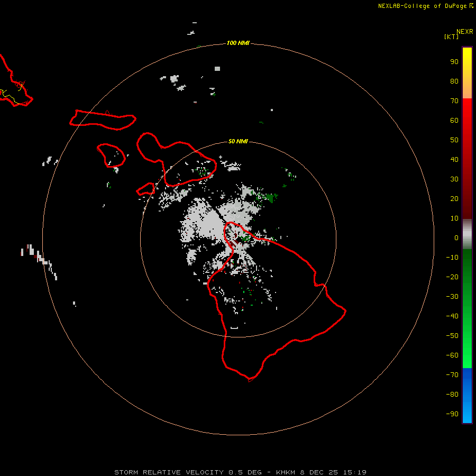Click the 60 value on velocity scale
Screen dimensions: 476x476
pos(454,120)
